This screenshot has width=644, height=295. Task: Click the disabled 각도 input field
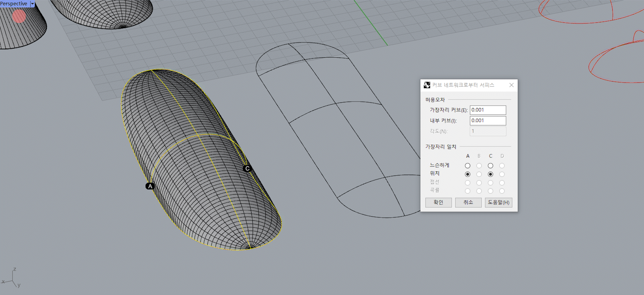click(x=488, y=131)
